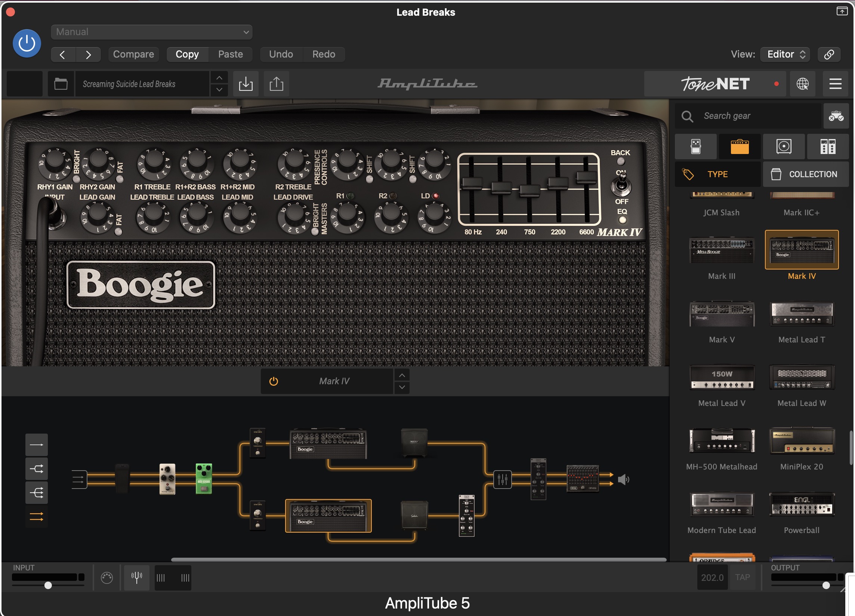The height and width of the screenshot is (616, 855).
Task: Select the R2 channel indicator
Action: coord(393,196)
